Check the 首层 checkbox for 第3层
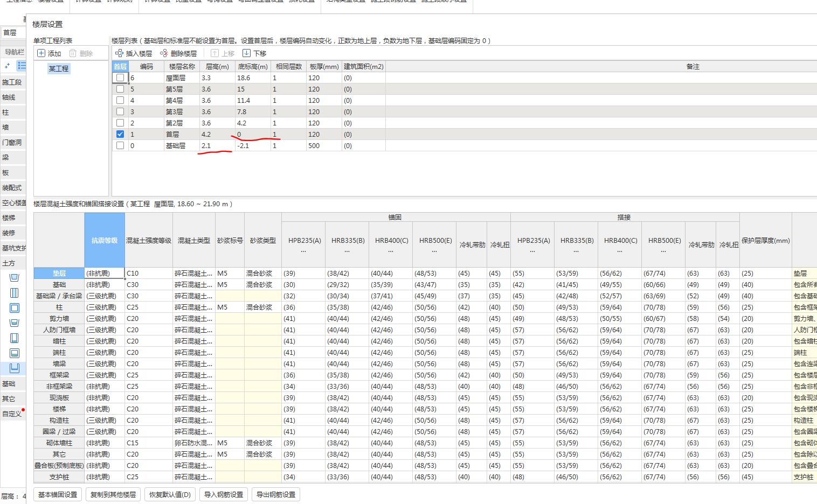Screen dimensions: 817x504 [120, 111]
